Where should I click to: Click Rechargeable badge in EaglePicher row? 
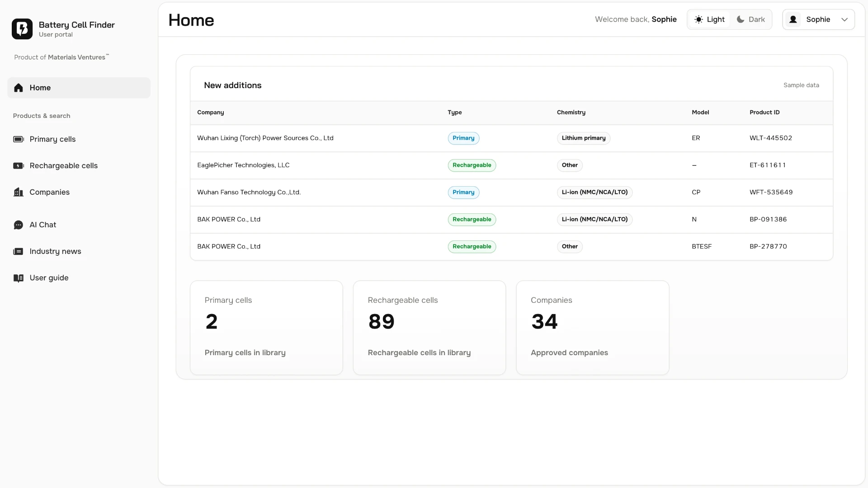click(472, 165)
